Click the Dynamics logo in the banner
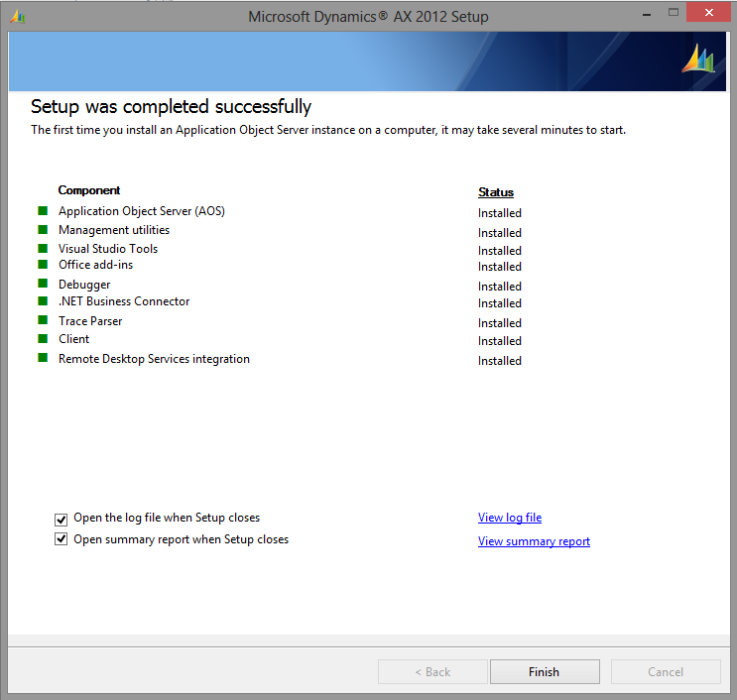737x700 pixels. [698, 58]
